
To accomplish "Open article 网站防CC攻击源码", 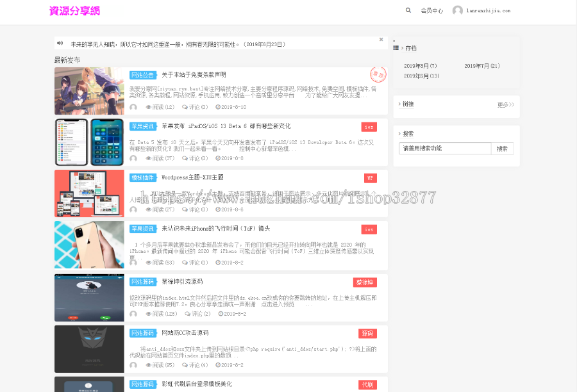I will click(185, 332).
